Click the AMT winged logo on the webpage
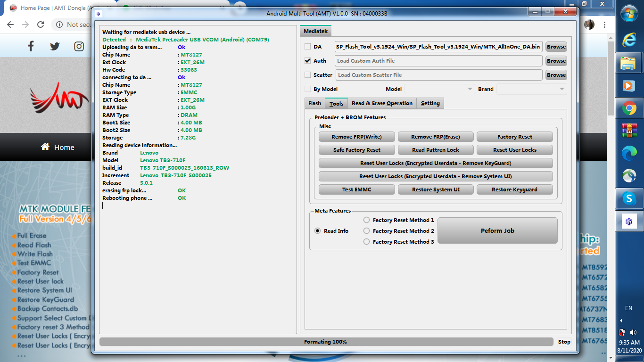 pos(59,97)
